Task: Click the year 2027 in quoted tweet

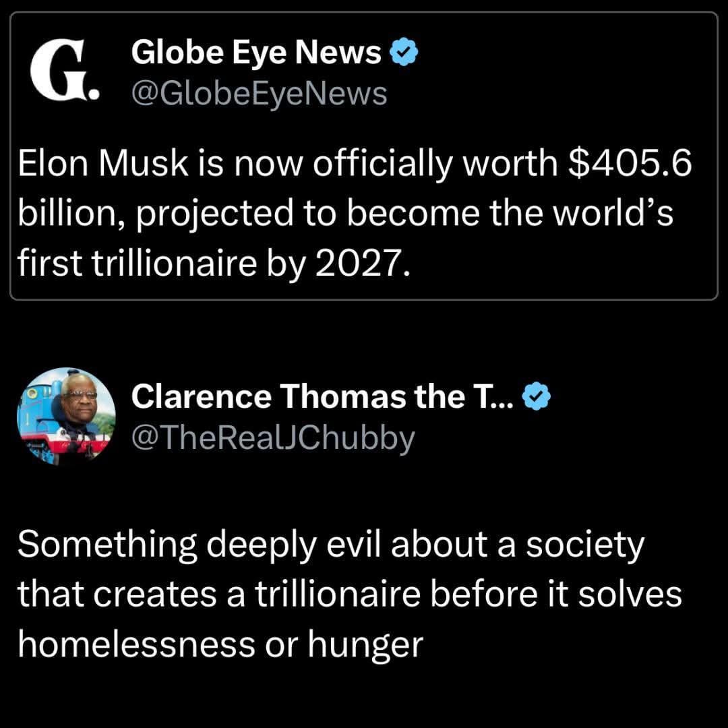Action: click(363, 264)
